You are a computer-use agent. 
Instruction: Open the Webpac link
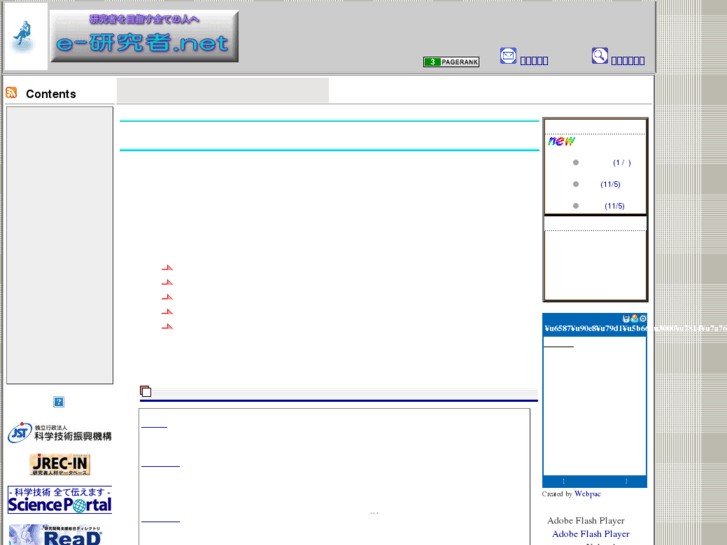coord(587,494)
